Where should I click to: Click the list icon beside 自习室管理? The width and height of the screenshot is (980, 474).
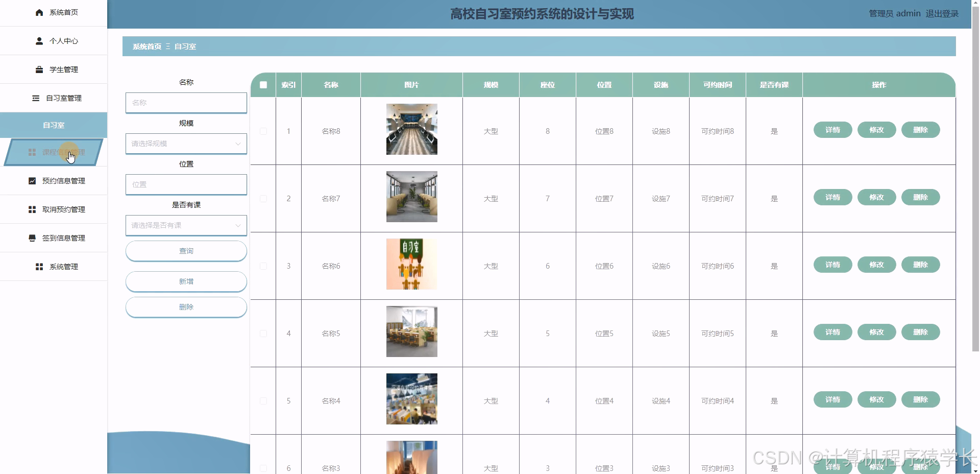point(36,98)
